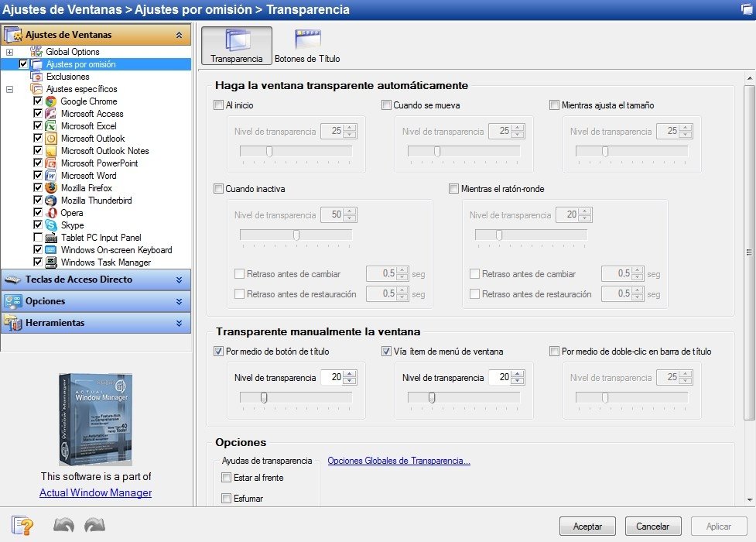Collapse 'Ajustes específicos' in the tree
The height and width of the screenshot is (542, 756).
[8, 88]
